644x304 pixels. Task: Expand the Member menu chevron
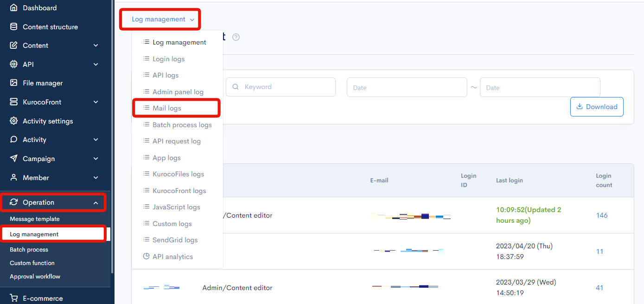[x=96, y=177]
